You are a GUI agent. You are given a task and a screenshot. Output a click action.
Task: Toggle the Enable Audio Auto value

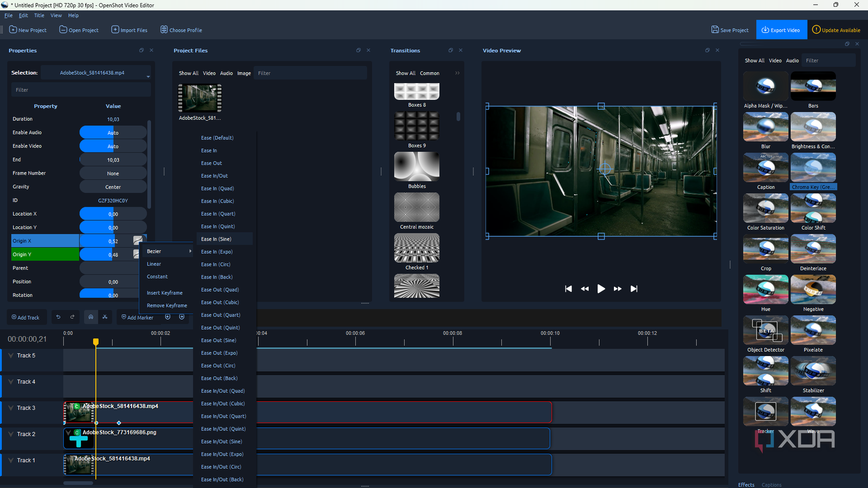pos(113,133)
